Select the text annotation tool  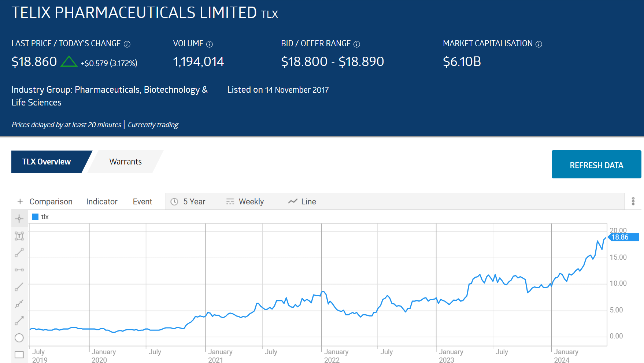19,236
